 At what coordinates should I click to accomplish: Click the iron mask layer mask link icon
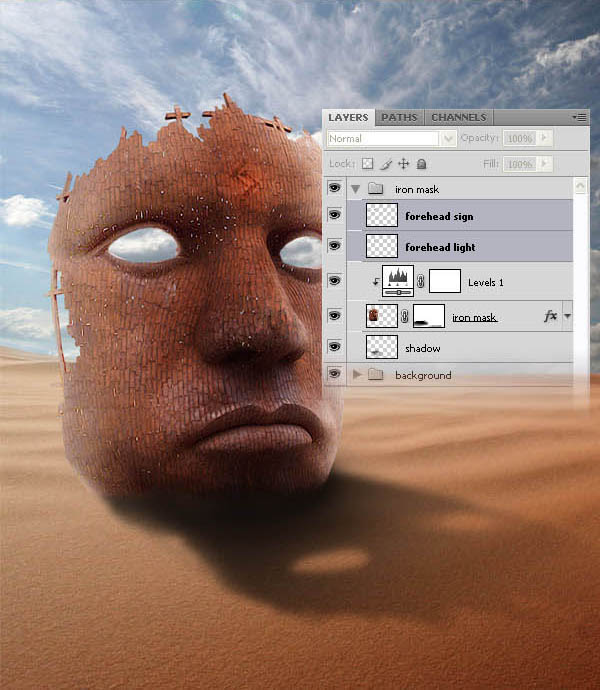(x=405, y=316)
